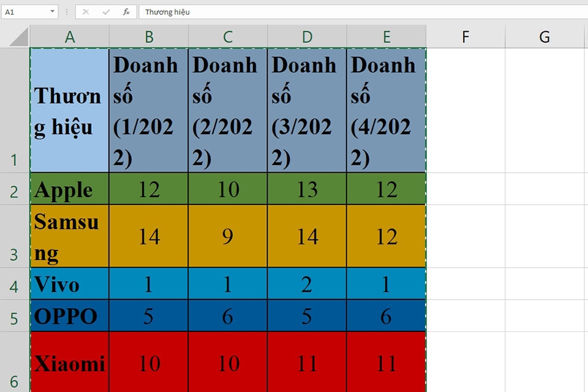Select column F header
Image resolution: width=588 pixels, height=392 pixels.
click(466, 37)
